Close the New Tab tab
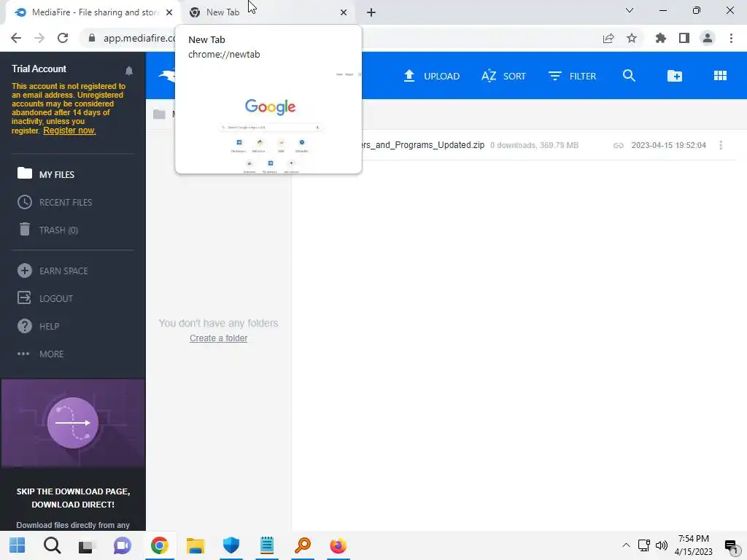 pyautogui.click(x=344, y=12)
